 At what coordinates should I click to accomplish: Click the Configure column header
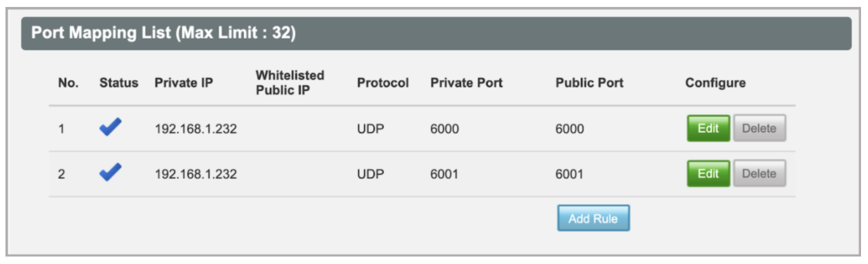(715, 83)
